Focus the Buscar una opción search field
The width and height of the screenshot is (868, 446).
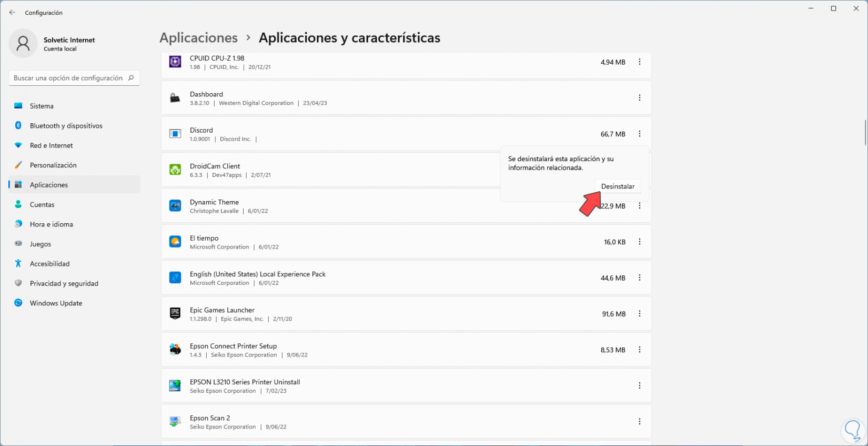pyautogui.click(x=68, y=78)
